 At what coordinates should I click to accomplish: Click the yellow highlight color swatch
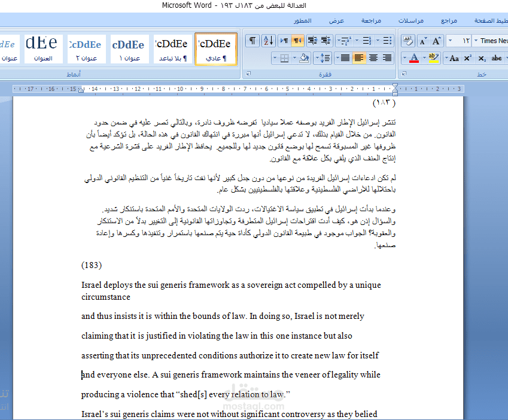pos(433,61)
